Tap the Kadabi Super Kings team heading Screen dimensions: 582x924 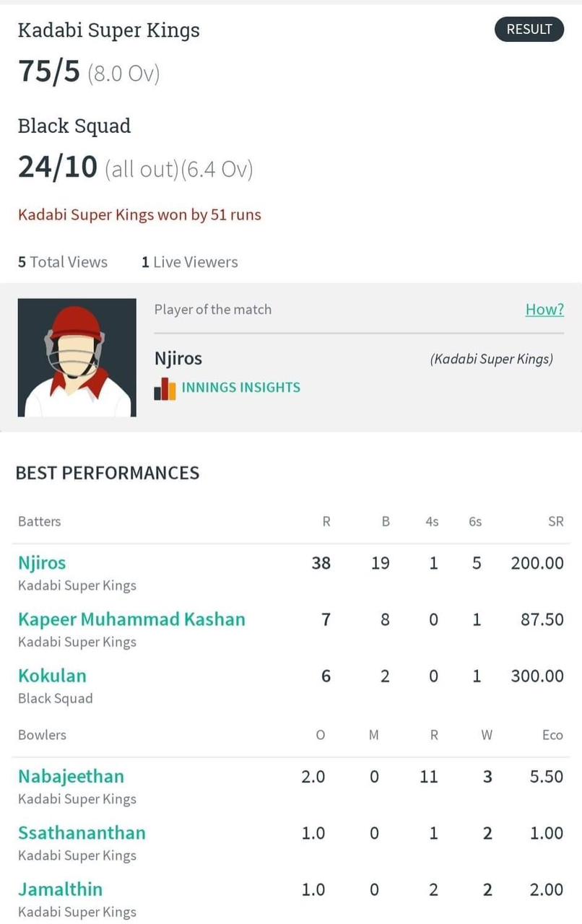coord(108,30)
